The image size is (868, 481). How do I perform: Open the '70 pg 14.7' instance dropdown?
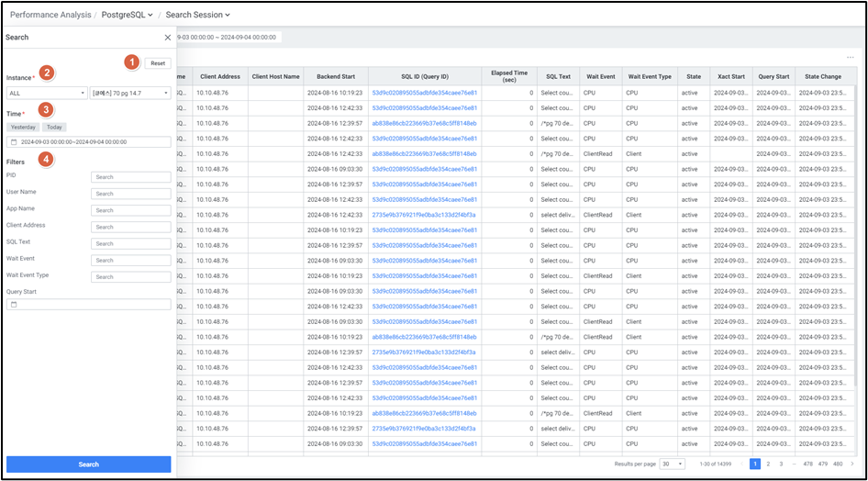[131, 93]
